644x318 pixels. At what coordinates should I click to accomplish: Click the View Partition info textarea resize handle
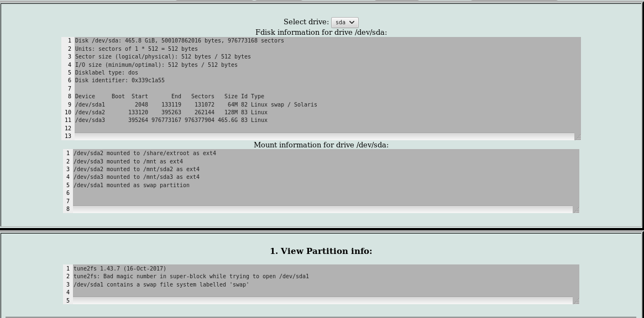pos(576,301)
